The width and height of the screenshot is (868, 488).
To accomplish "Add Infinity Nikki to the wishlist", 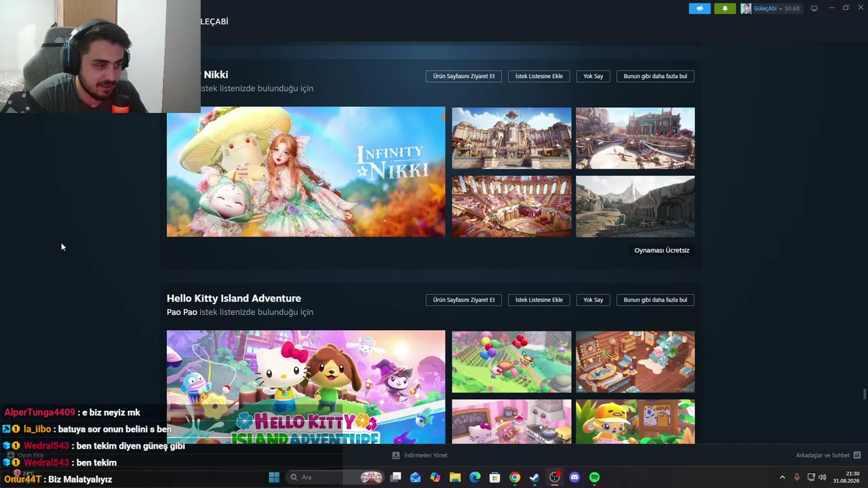I will (x=539, y=76).
